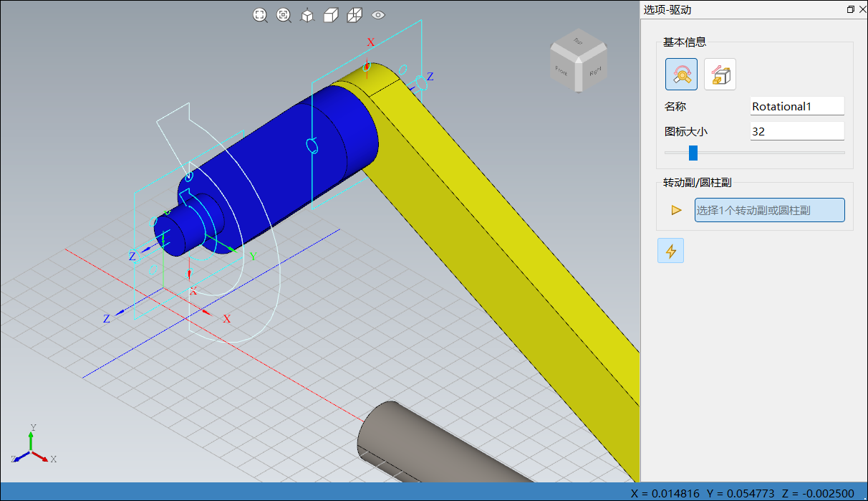Float the 选项-驱动 panel via restore icon
The width and height of the screenshot is (868, 501).
tap(850, 9)
